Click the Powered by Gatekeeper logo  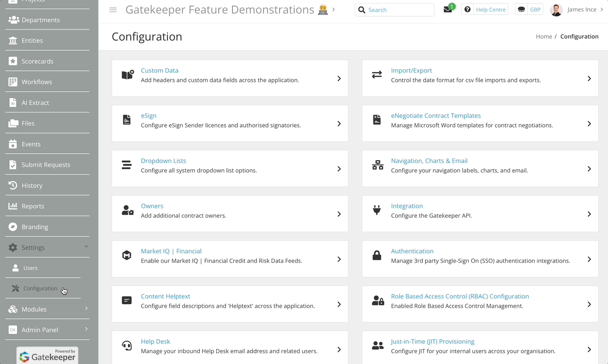pyautogui.click(x=47, y=355)
